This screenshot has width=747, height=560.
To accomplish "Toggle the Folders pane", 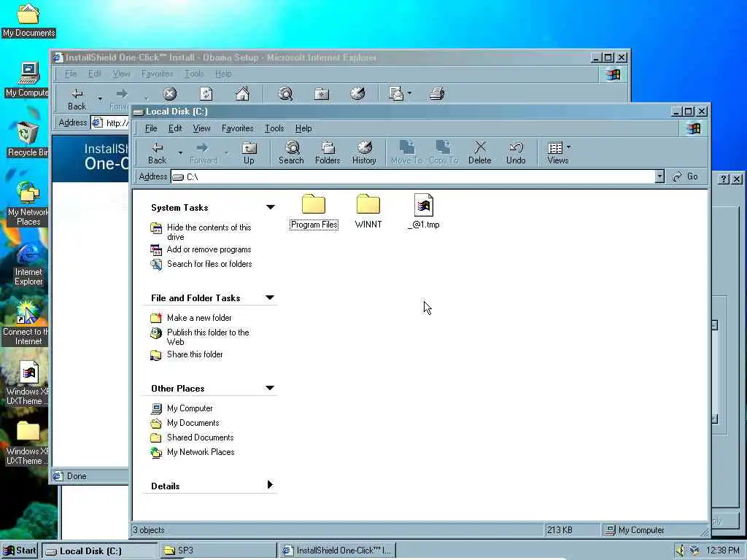I will [328, 153].
